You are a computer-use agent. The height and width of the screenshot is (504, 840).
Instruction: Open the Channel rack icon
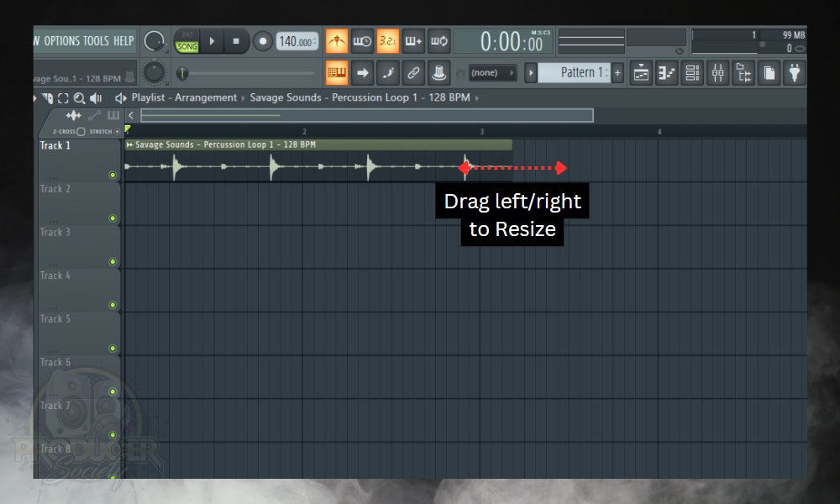point(692,73)
